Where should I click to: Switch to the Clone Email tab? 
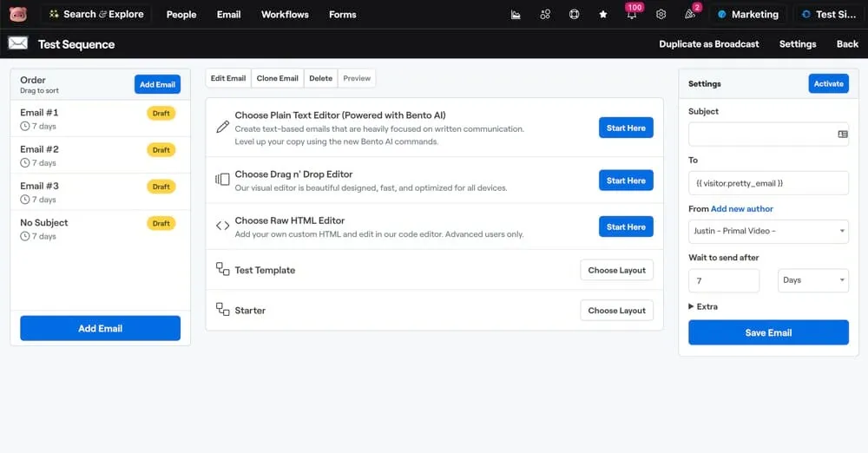tap(277, 78)
